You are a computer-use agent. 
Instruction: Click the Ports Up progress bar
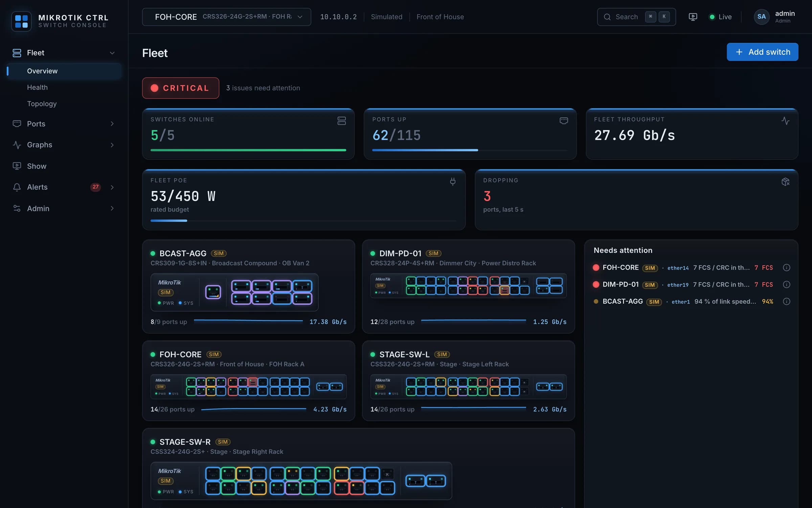[470, 150]
